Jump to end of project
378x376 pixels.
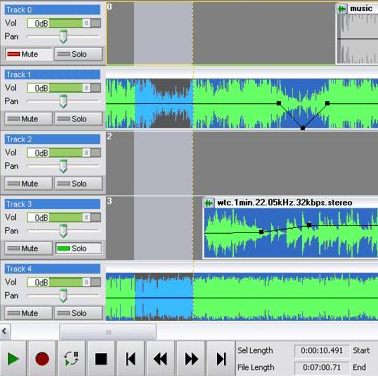(221, 359)
